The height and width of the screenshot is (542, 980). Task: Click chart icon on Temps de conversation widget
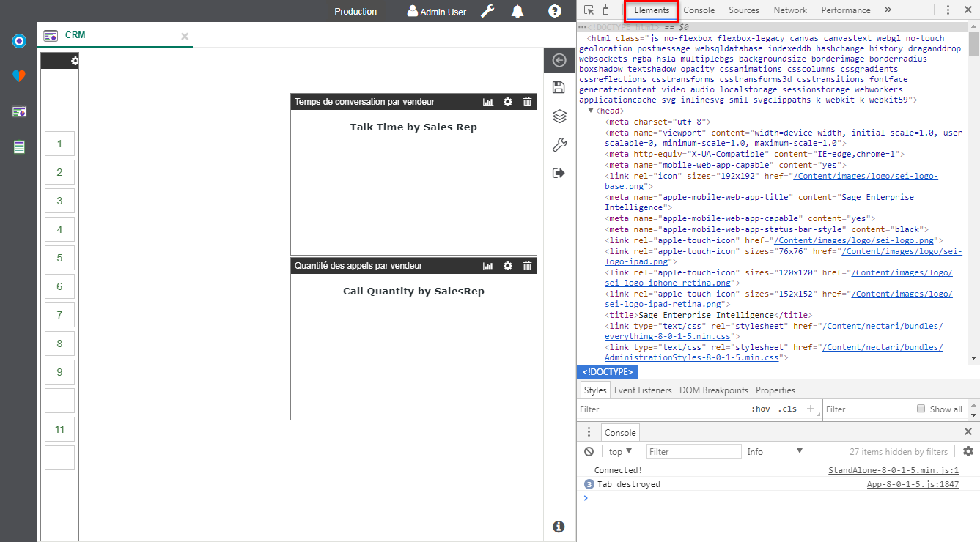pos(488,102)
